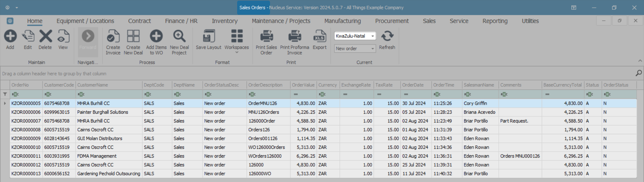
Task: Open the KwaZulu-Natal site dropdown
Action: [372, 36]
